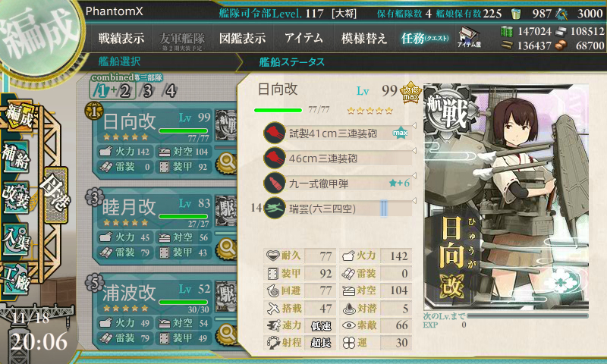Expand the 九一式徹甲弾 equipment slot arrow
The width and height of the screenshot is (607, 364).
pyautogui.click(x=414, y=176)
